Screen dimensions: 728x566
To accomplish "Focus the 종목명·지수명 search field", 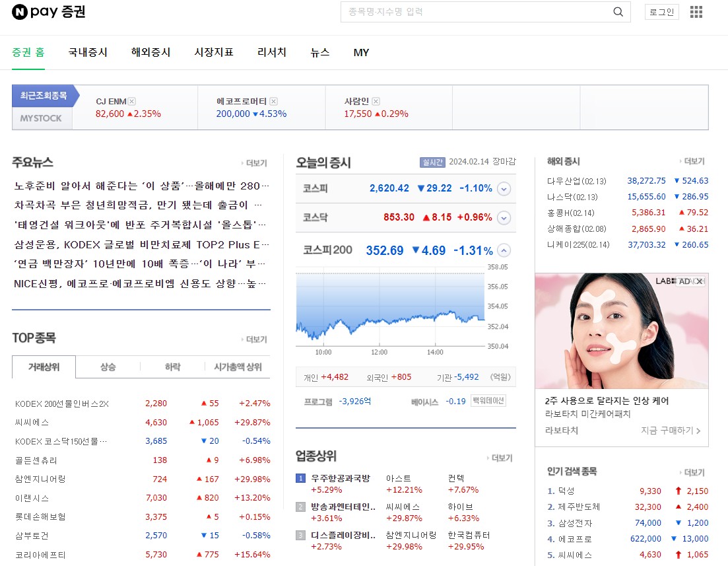I will pyautogui.click(x=475, y=12).
